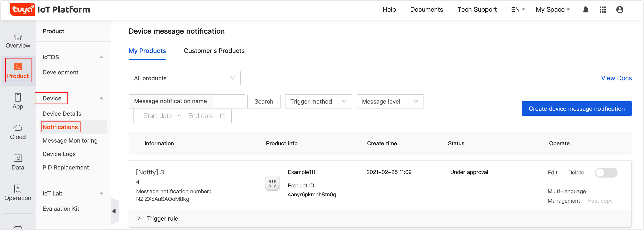Click the Example111 product name
The height and width of the screenshot is (230, 644).
tap(302, 172)
